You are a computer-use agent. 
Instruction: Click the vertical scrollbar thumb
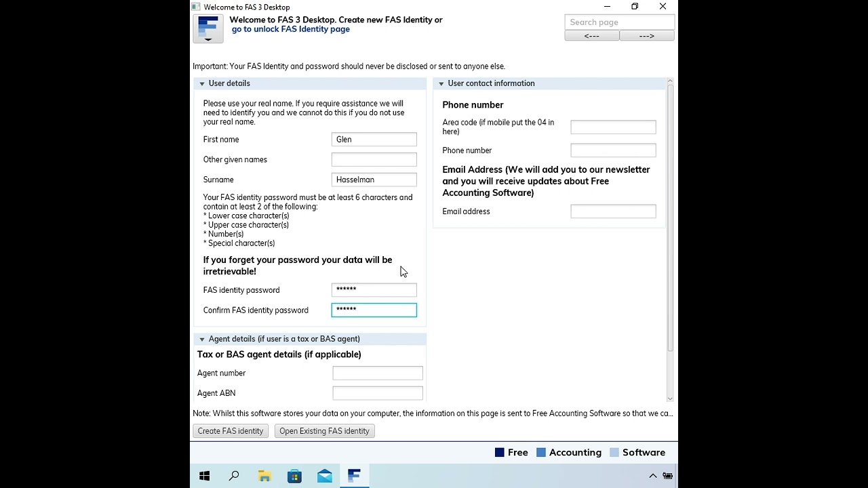coord(670,217)
